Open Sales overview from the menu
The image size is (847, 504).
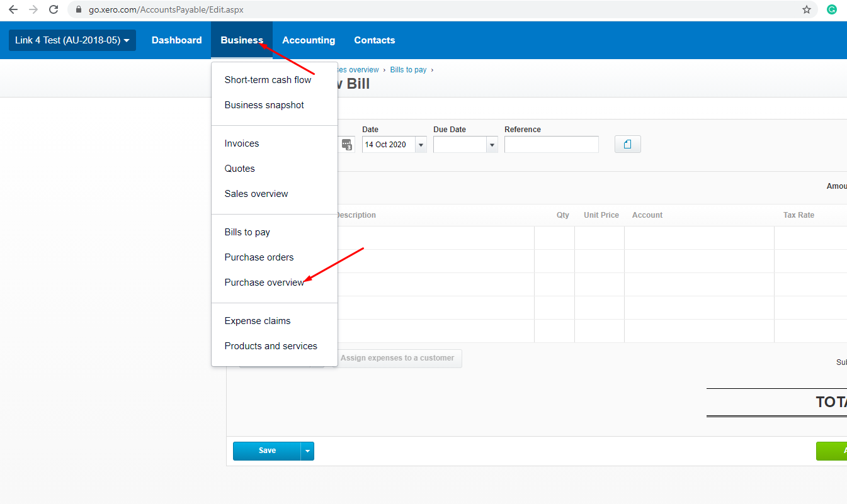(256, 194)
